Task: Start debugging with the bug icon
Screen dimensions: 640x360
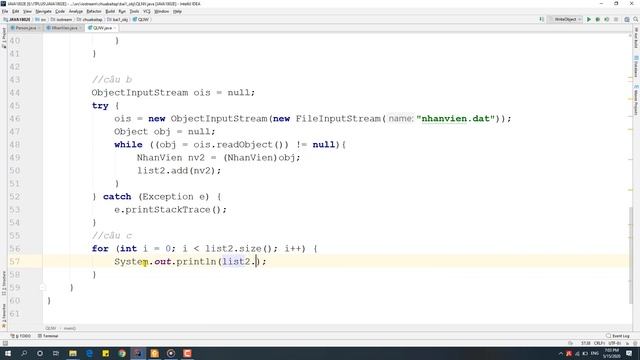Action: (598, 19)
